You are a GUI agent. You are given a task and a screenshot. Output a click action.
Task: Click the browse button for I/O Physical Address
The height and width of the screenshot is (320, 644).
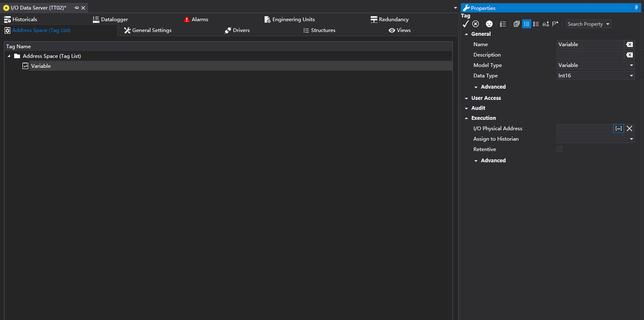[x=618, y=129]
